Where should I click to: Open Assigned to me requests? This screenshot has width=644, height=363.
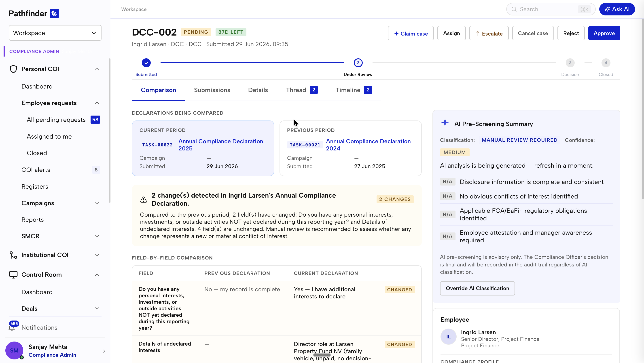(x=49, y=136)
